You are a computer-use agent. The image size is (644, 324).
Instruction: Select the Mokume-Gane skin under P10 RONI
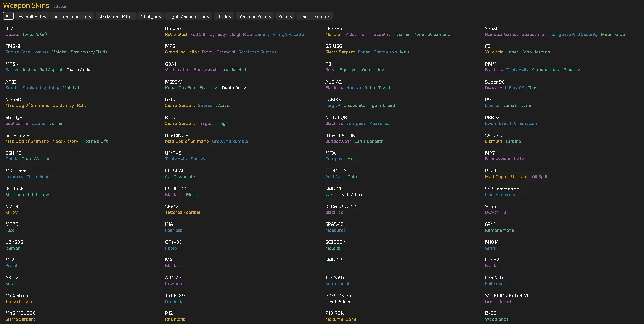tap(340, 319)
